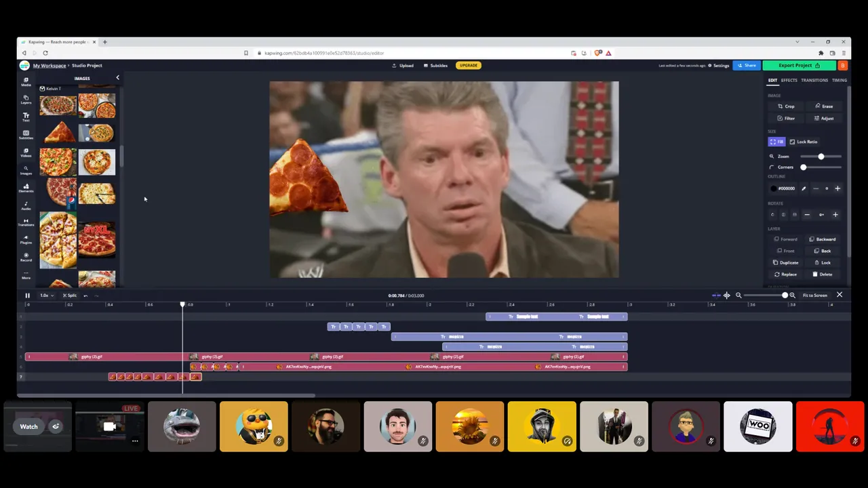Open Subtitles in the left sidebar

(x=26, y=134)
